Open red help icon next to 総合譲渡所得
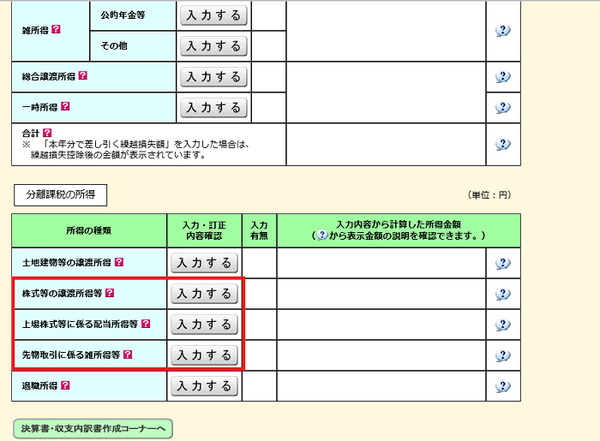 click(x=83, y=75)
